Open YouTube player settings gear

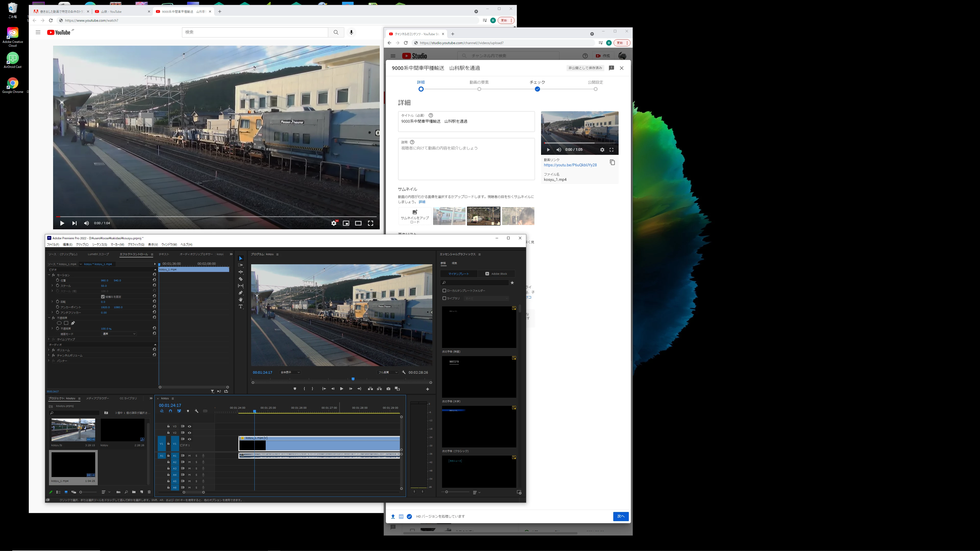click(334, 223)
